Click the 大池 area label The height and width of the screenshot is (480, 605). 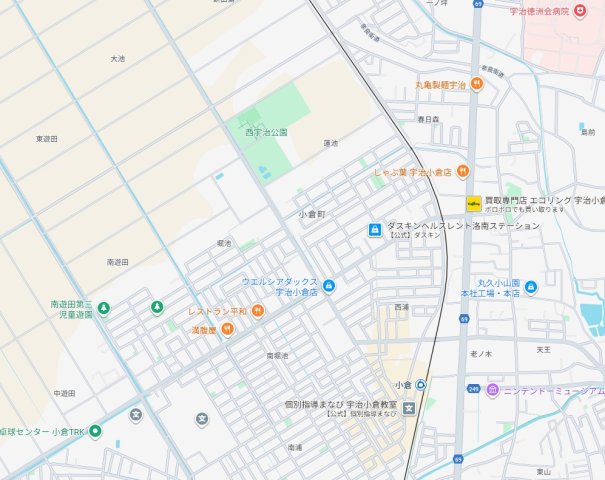pyautogui.click(x=118, y=59)
